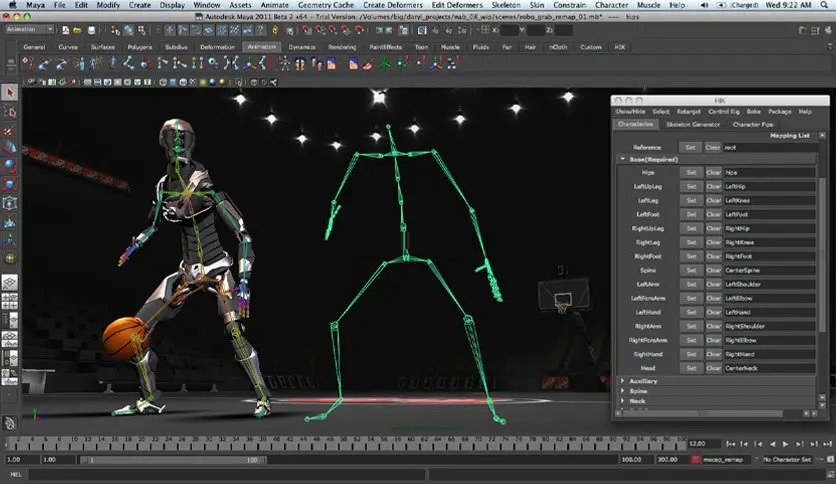Viewport: 836px width, 484px height.
Task: Select the Lasso tool in toolbox
Action: coord(10,112)
